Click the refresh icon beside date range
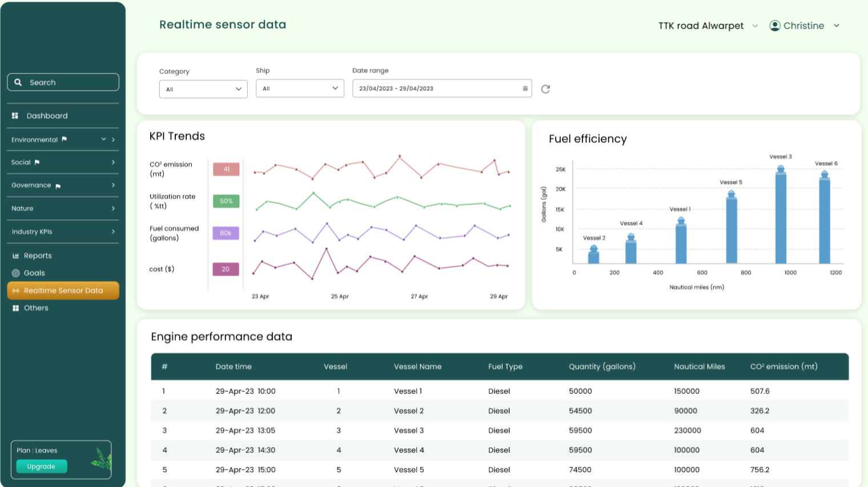868x487 pixels. tap(545, 89)
